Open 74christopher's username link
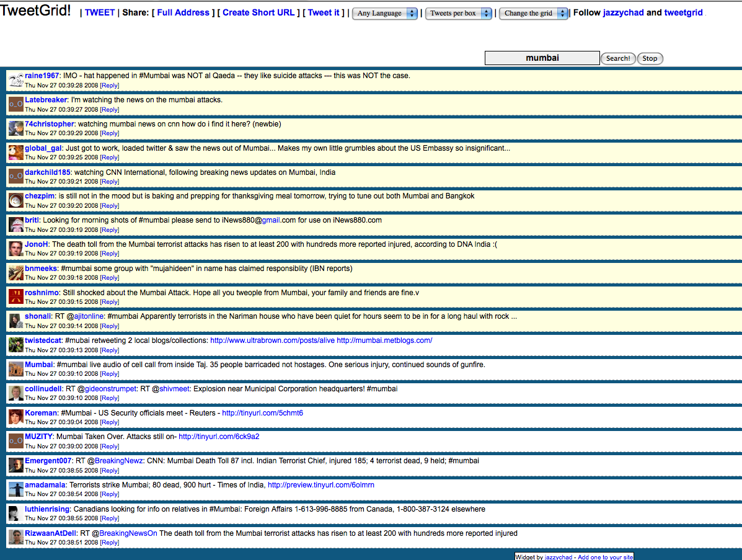742x560 pixels. point(49,124)
